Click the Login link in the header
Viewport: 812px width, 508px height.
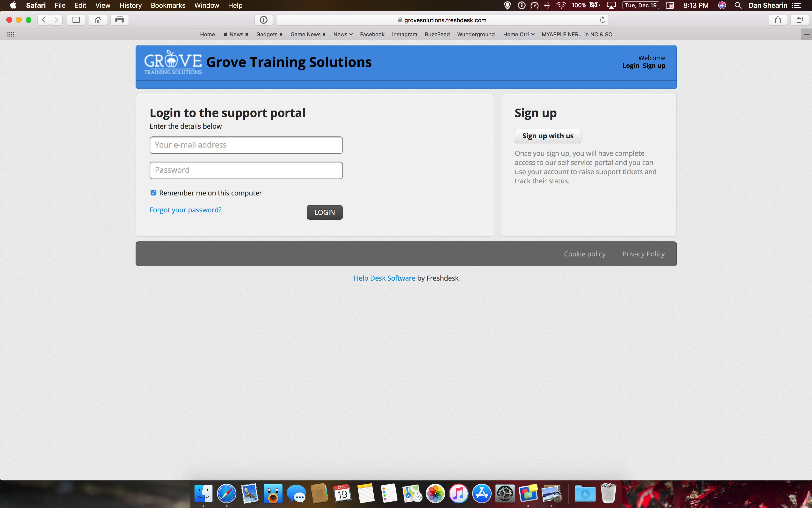coord(631,66)
